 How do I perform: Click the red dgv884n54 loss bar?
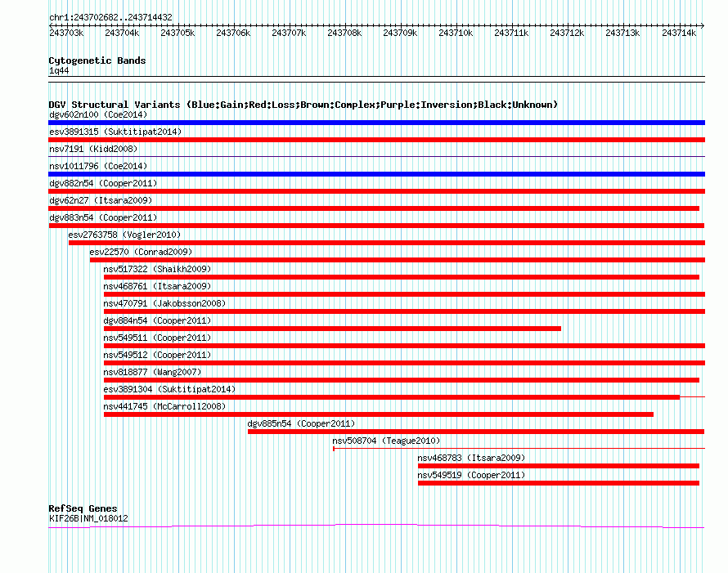click(332, 329)
